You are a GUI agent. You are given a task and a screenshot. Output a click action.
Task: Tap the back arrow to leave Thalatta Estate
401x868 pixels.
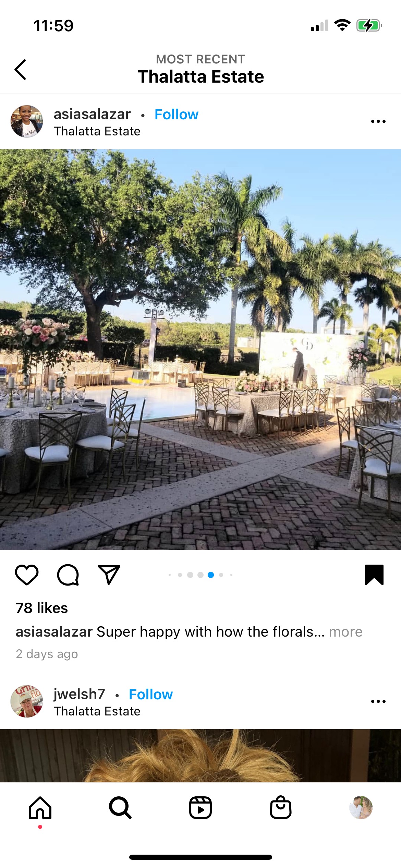coord(20,70)
